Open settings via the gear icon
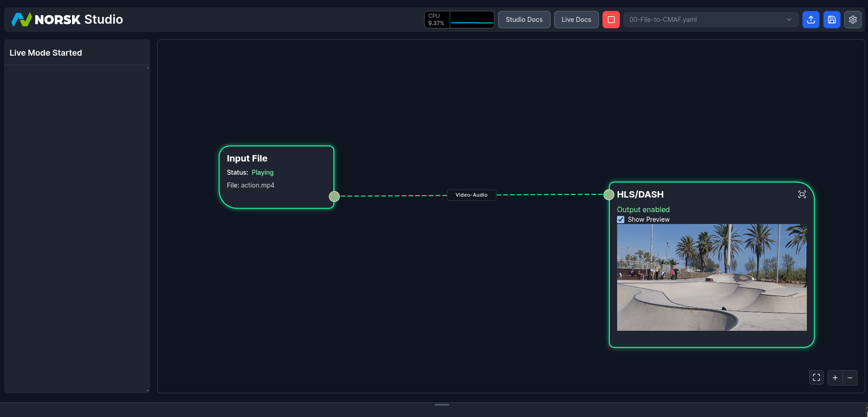The width and height of the screenshot is (868, 417). (x=852, y=20)
